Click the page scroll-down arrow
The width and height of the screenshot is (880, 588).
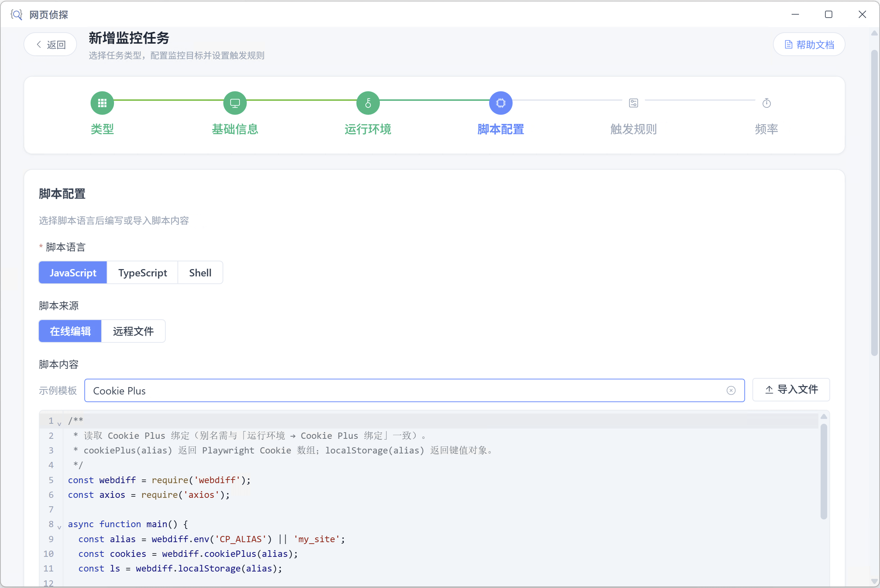874,582
